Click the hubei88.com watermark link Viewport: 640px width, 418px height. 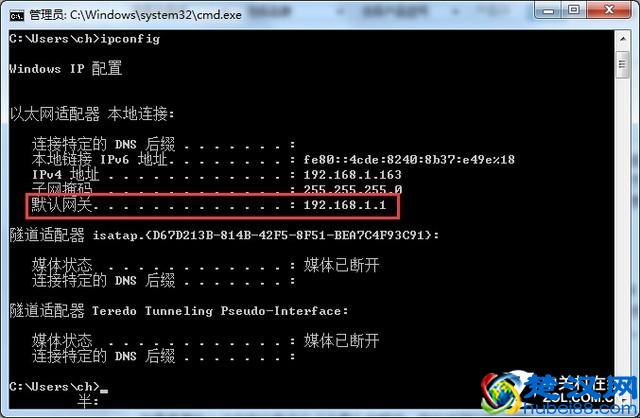(x=581, y=409)
